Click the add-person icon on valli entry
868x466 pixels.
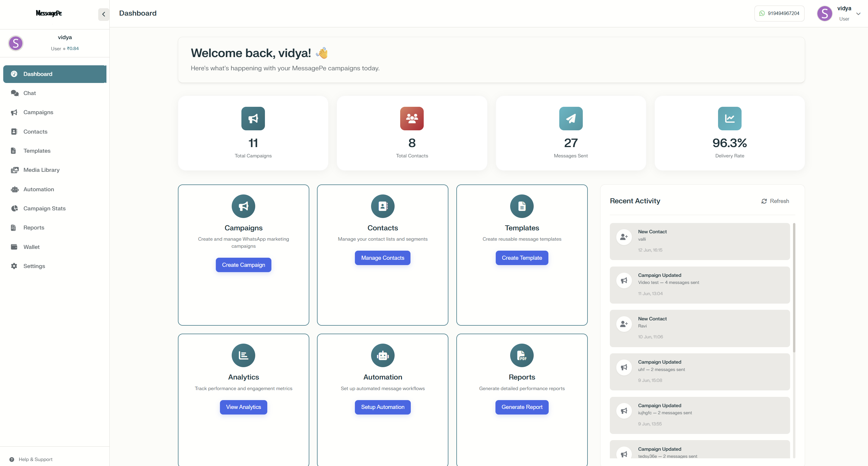624,237
